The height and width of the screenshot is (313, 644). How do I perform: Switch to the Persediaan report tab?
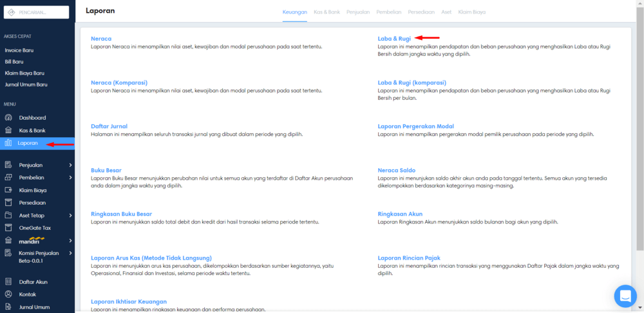tap(421, 12)
